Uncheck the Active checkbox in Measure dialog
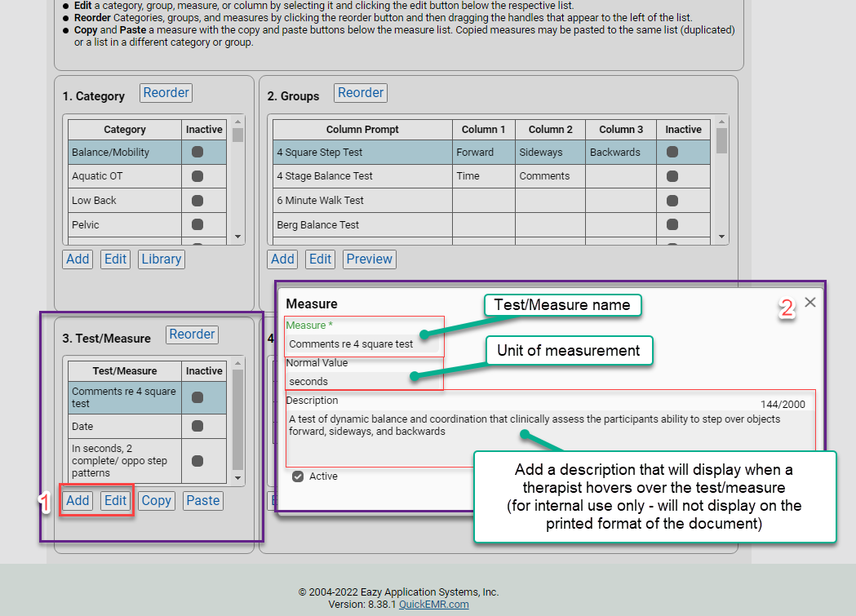The image size is (856, 616). (298, 476)
